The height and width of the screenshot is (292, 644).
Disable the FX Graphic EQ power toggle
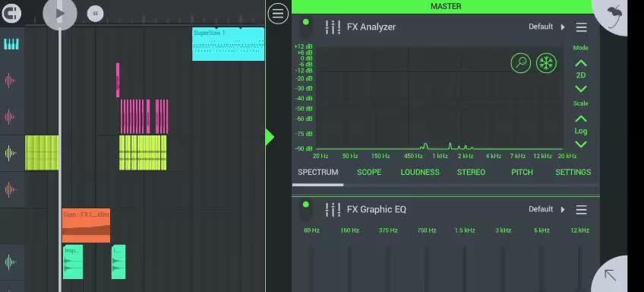305,205
